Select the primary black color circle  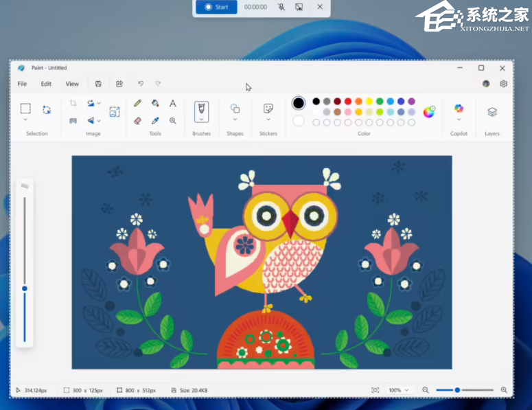point(299,103)
